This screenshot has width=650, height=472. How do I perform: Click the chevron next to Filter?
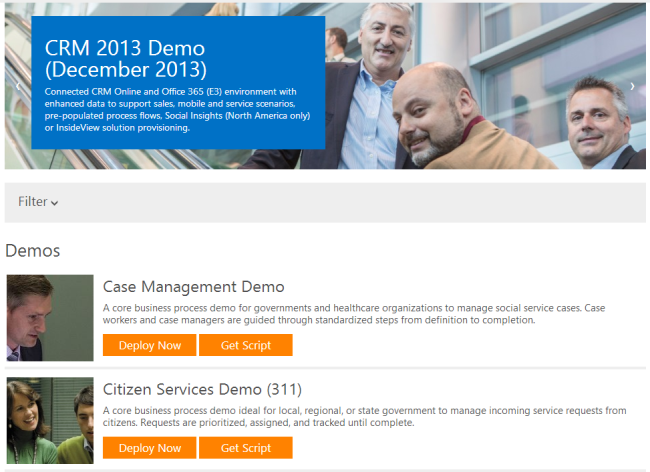click(55, 203)
